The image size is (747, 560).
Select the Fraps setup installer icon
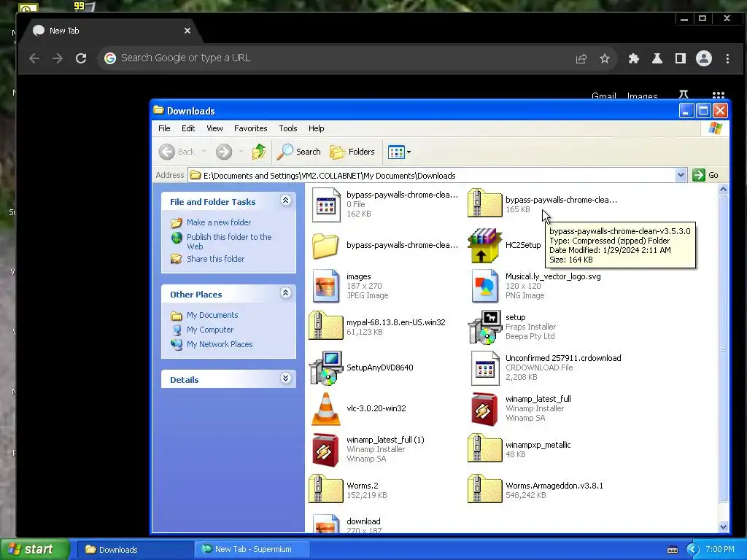click(485, 327)
